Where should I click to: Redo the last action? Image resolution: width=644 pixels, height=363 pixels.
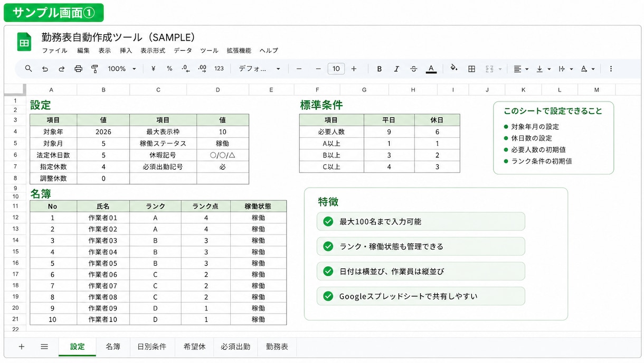coord(61,69)
